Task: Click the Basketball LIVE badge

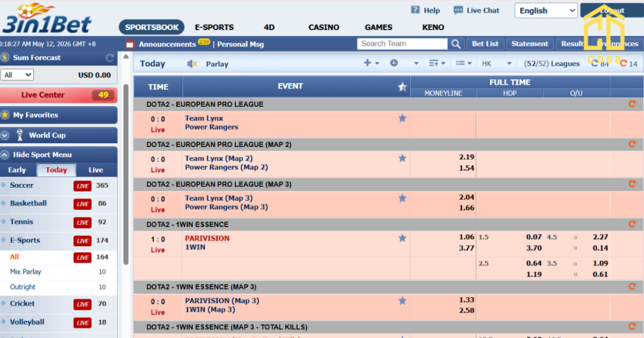Action: pos(82,204)
